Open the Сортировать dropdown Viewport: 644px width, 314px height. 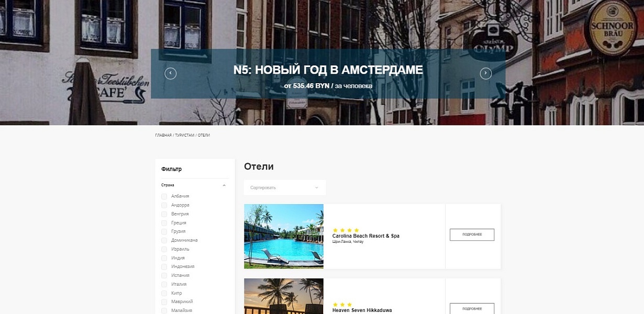pos(285,187)
